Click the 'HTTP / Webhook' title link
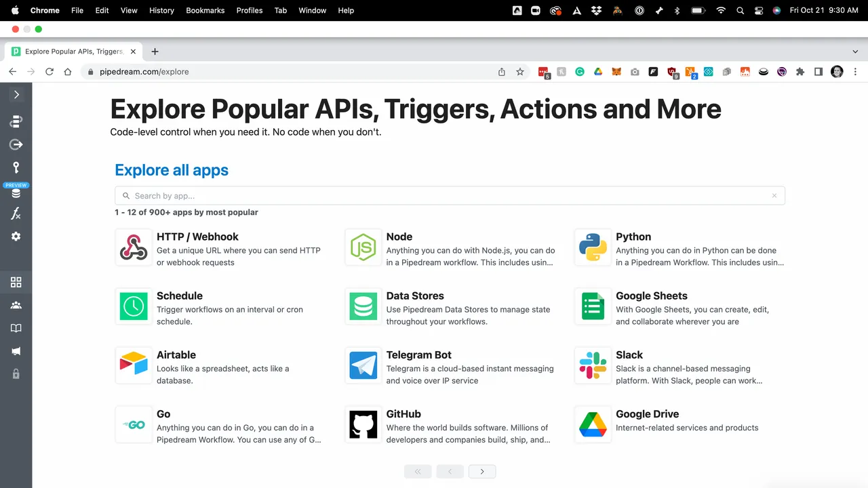Viewport: 868px width, 488px height. (x=197, y=237)
